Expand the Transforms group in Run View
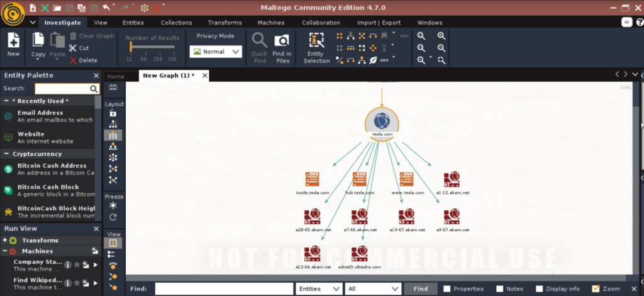Image resolution: width=644 pixels, height=296 pixels. (5, 241)
